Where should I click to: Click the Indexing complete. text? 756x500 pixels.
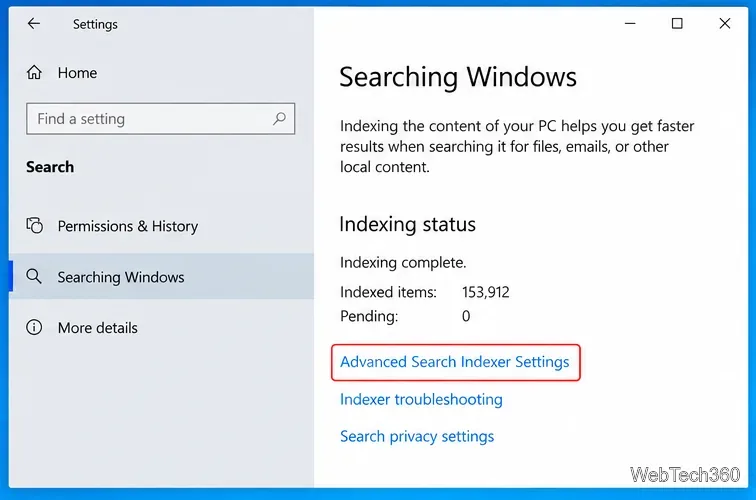click(403, 262)
